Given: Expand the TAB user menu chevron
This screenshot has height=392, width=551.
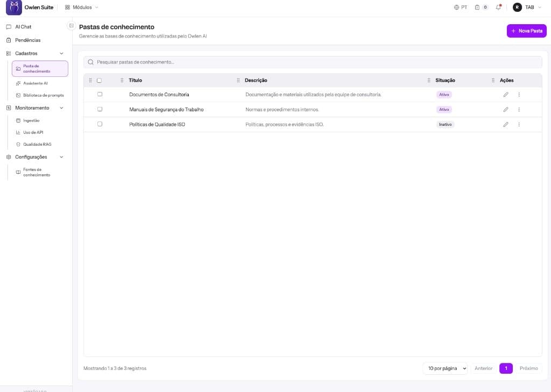Looking at the screenshot, I should click(540, 8).
